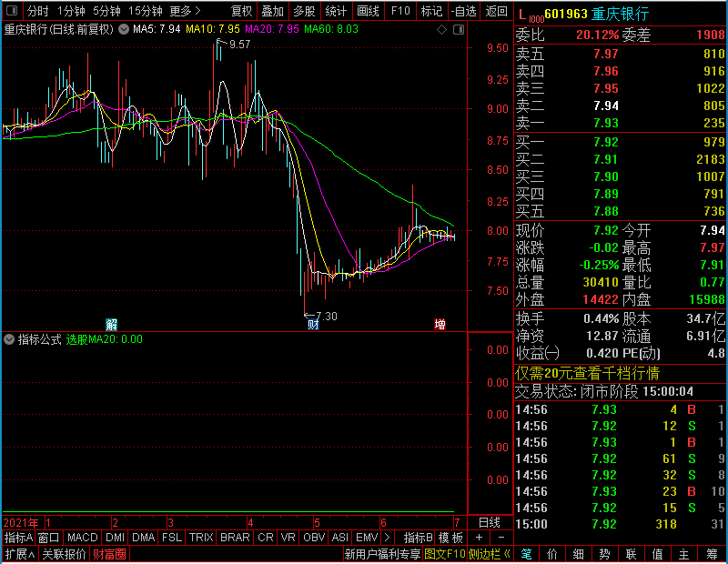Click the 增 event marker on chart

[440, 325]
